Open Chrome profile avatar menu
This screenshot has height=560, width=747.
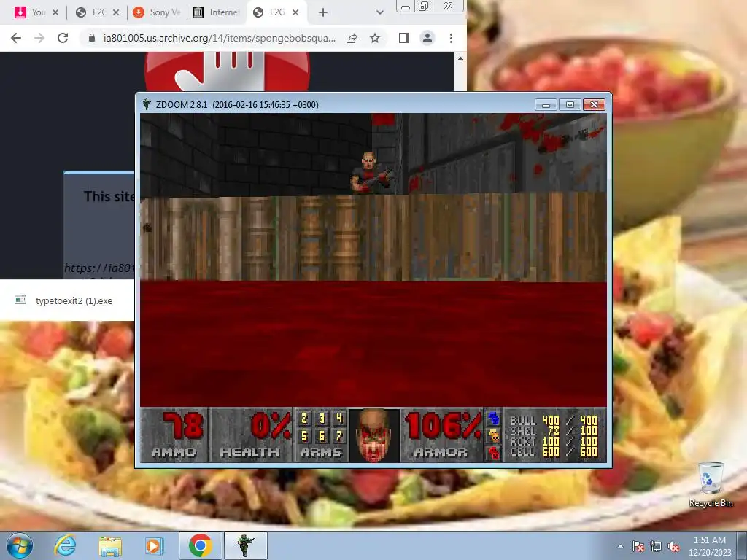pyautogui.click(x=427, y=38)
